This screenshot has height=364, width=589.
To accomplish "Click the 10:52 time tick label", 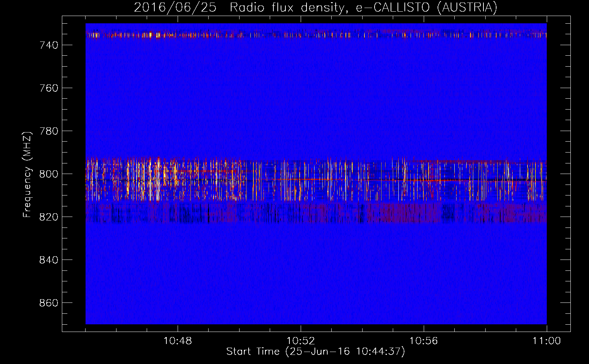I will coord(301,341).
